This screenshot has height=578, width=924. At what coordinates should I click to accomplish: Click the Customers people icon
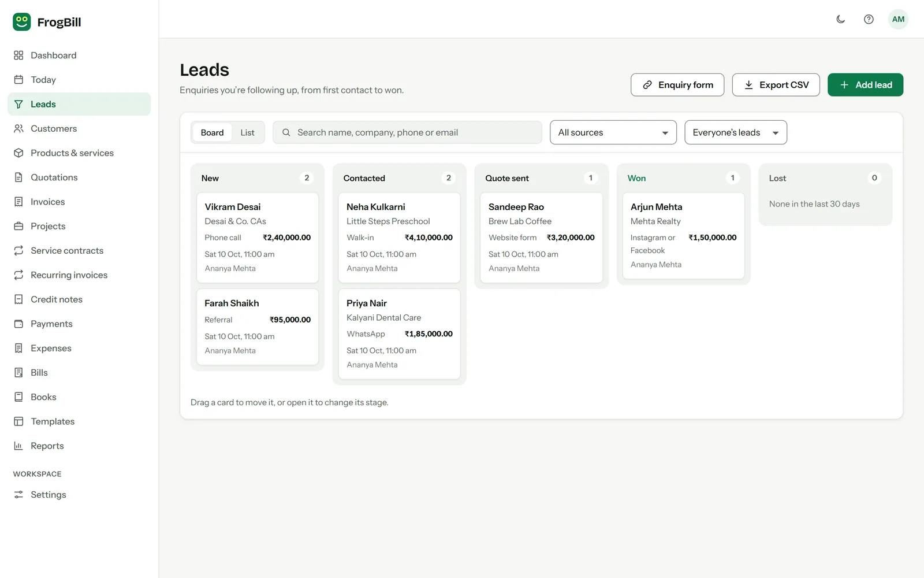tap(18, 128)
